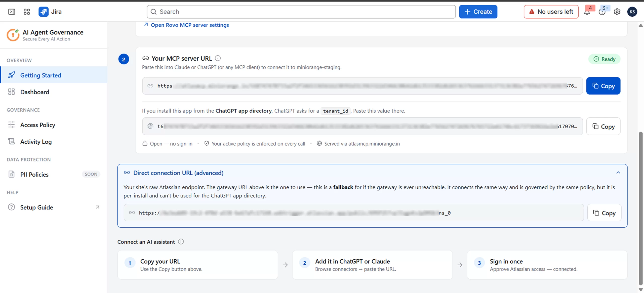Collapse the Direct connection URL section chevron

click(x=618, y=173)
